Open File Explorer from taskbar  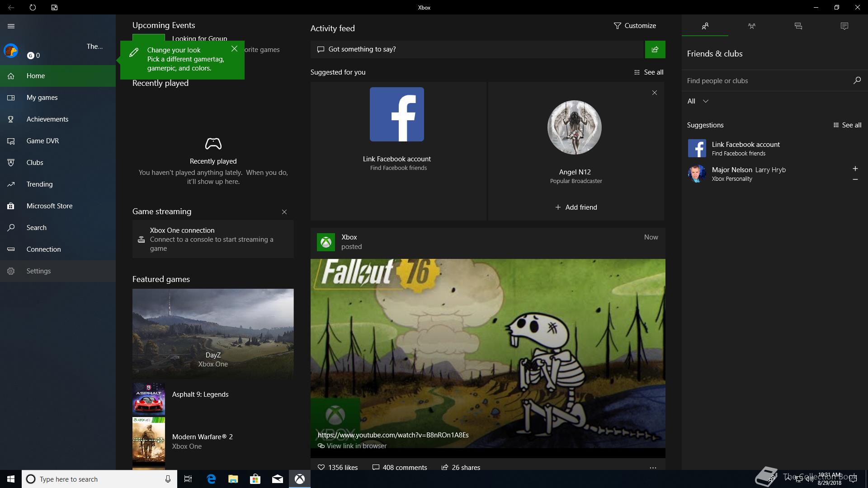(x=233, y=479)
